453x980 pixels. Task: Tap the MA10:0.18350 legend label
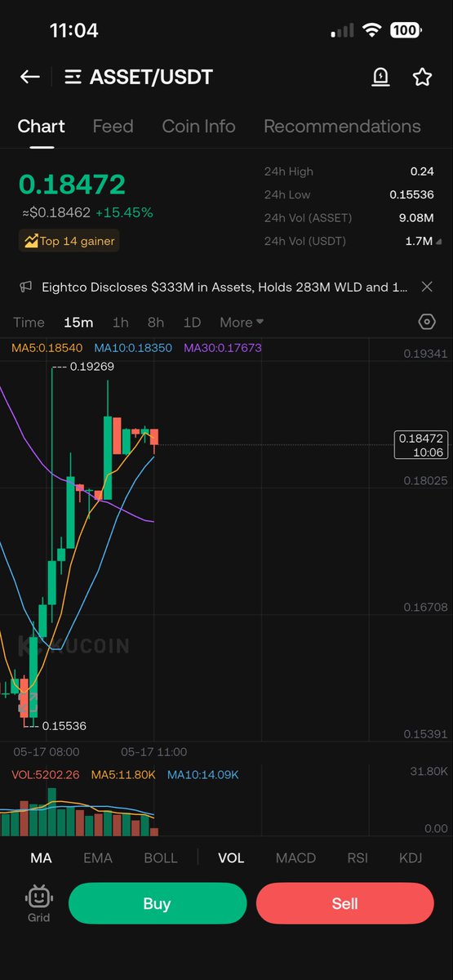point(133,348)
